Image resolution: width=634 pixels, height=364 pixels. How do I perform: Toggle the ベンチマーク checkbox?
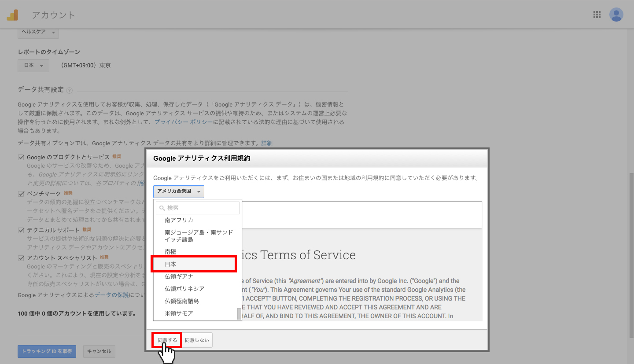coord(21,194)
